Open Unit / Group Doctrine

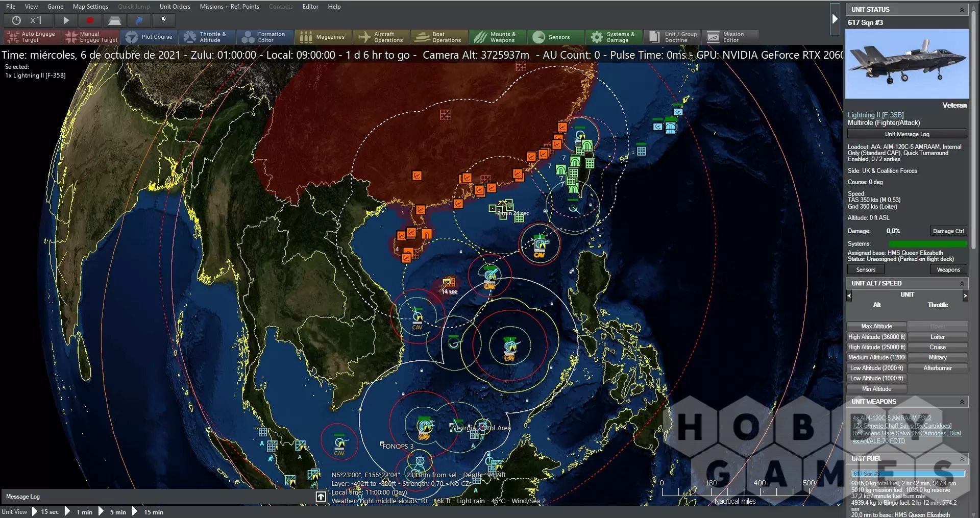pos(673,37)
